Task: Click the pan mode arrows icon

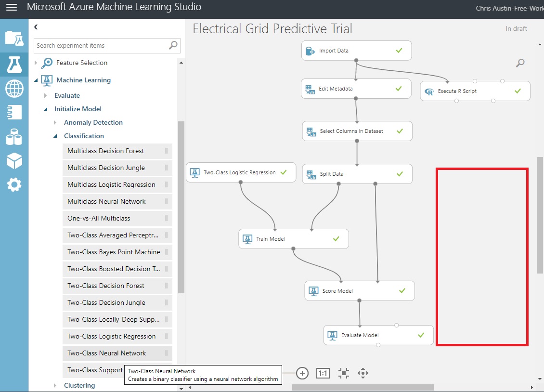Action: click(x=363, y=373)
